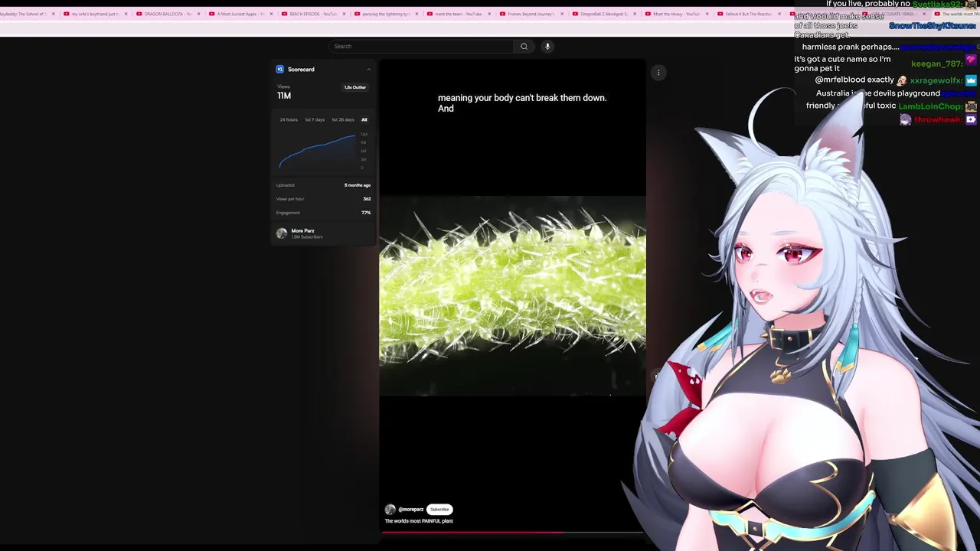
Task: Switch to 'parrying the lightning' tab
Action: [386, 14]
